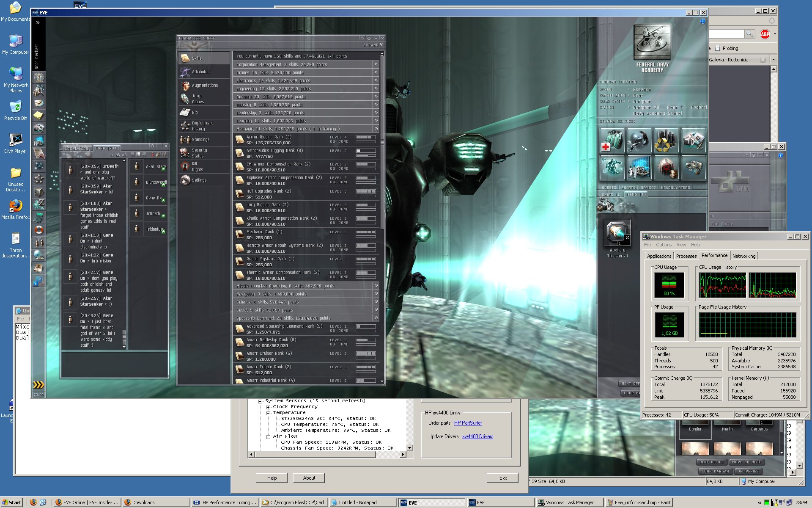The width and height of the screenshot is (812, 508).
Task: Collapse the Mechanic skill group
Action: click(376, 129)
